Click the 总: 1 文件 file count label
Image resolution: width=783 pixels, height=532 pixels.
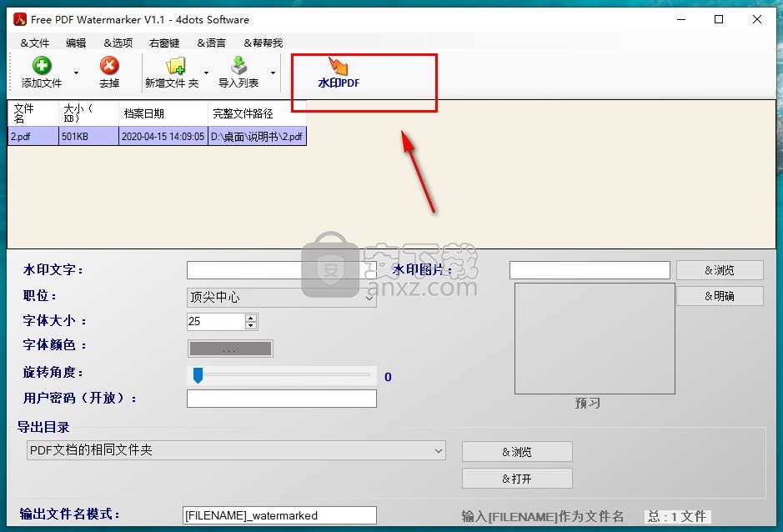[x=677, y=516]
